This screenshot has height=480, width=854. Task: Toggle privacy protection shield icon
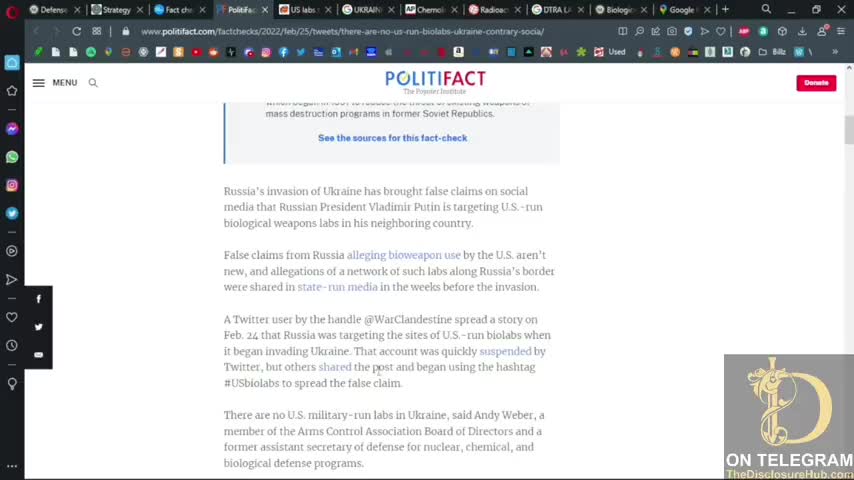688,32
